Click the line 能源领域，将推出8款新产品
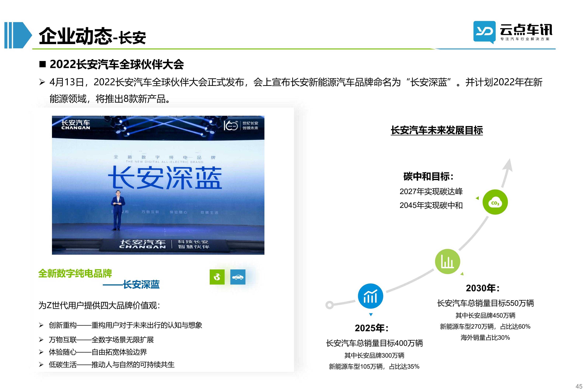Image resolution: width=588 pixels, height=392 pixels. click(110, 99)
